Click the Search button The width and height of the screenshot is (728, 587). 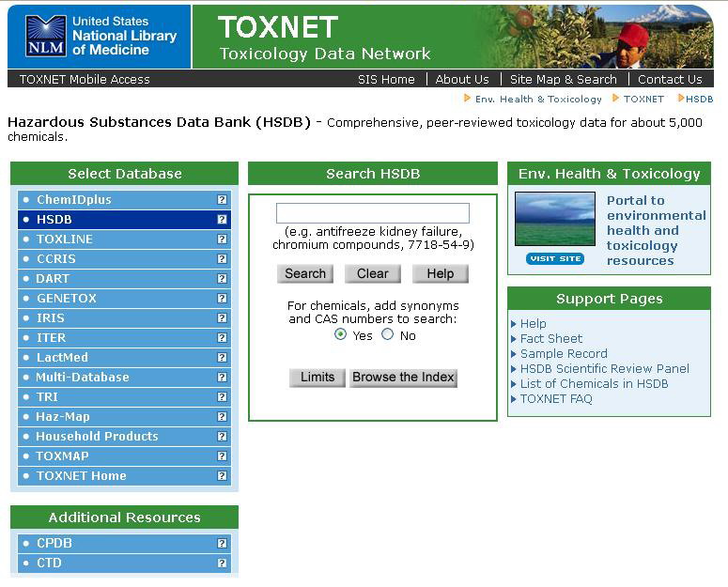click(305, 274)
